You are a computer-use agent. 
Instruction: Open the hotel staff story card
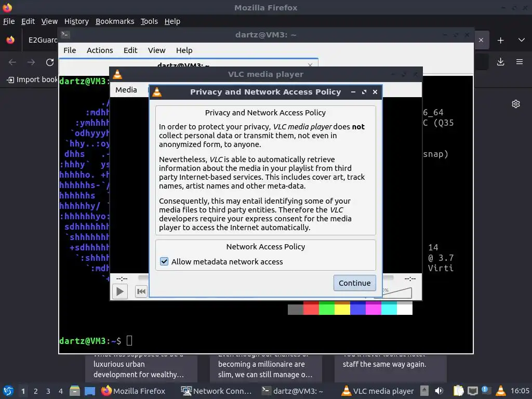391,369
